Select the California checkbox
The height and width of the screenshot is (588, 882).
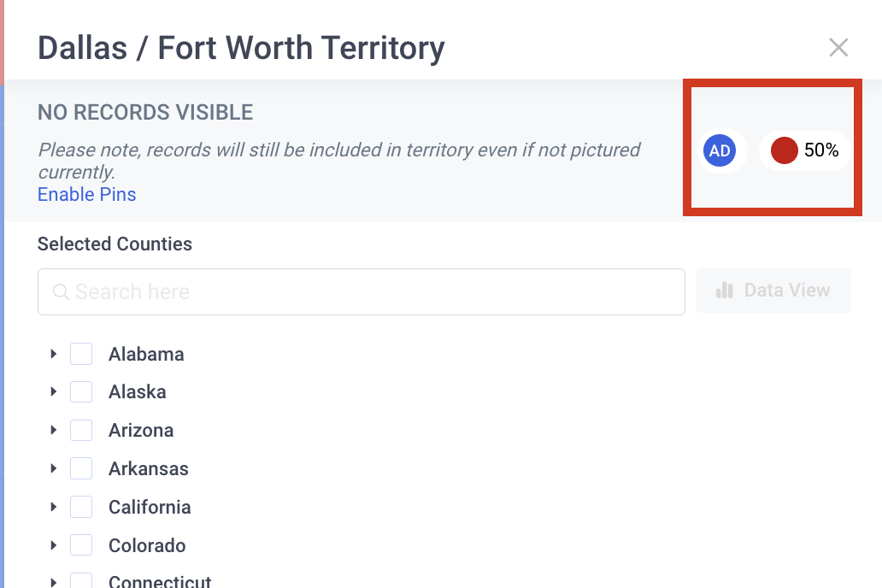click(81, 507)
